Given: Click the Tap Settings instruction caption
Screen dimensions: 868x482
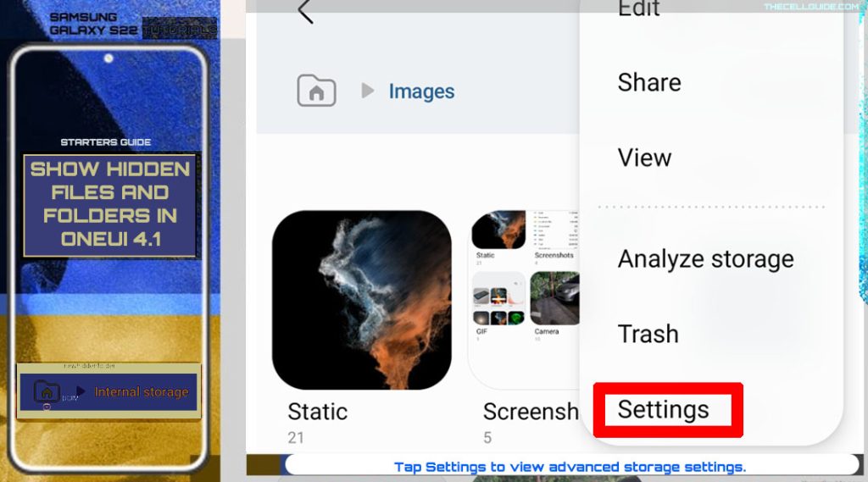Looking at the screenshot, I should pos(570,467).
